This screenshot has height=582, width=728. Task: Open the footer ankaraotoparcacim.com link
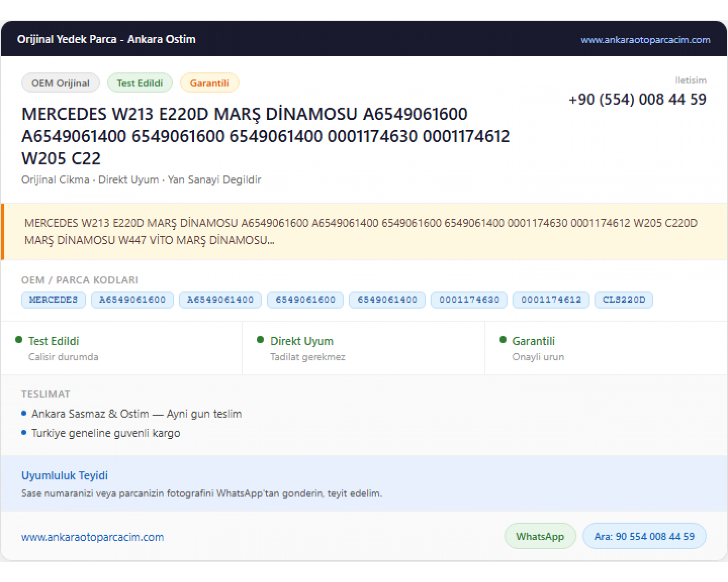(x=93, y=537)
